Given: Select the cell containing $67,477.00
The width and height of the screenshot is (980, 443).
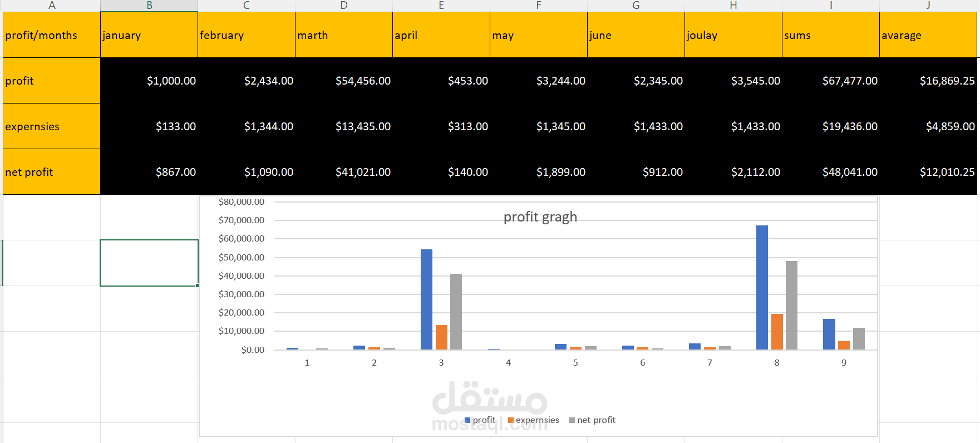Looking at the screenshot, I should 831,81.
